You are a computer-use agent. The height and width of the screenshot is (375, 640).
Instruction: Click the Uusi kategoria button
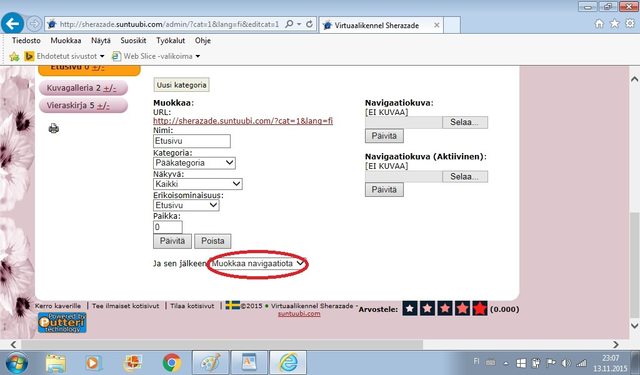point(182,85)
